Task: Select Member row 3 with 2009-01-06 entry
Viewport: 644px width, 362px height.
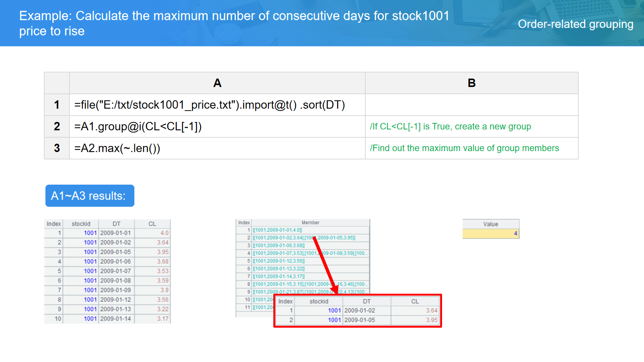Action: [279, 246]
